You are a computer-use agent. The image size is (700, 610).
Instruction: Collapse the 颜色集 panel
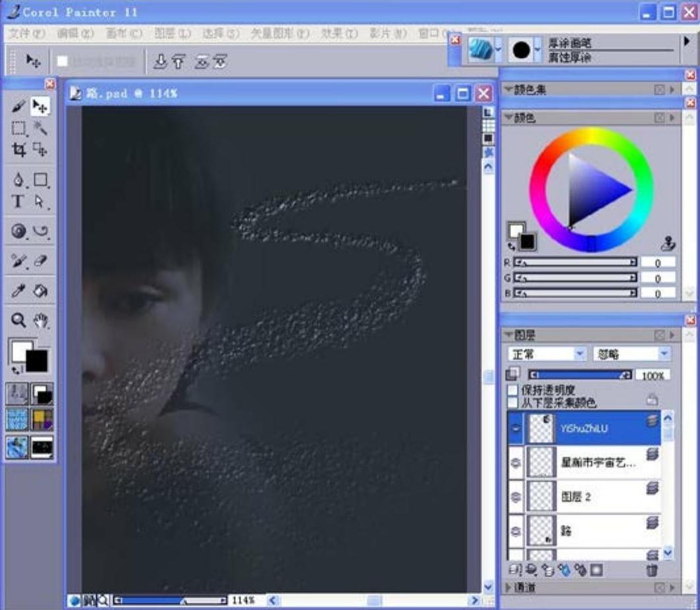click(508, 90)
